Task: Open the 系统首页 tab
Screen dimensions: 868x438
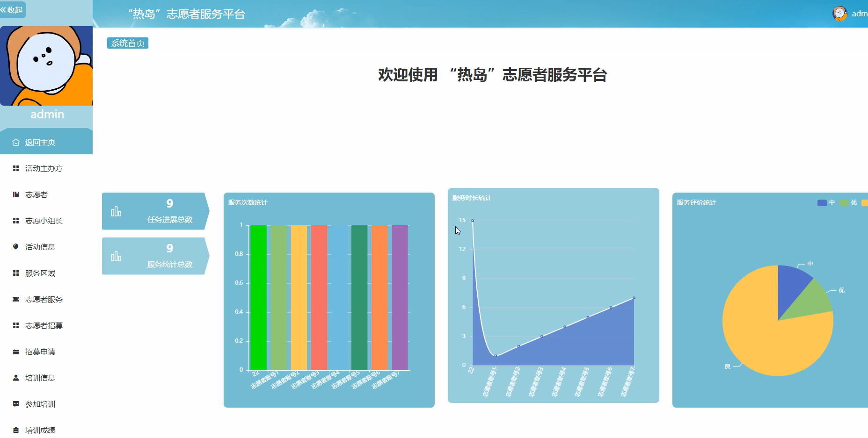Action: coord(128,43)
